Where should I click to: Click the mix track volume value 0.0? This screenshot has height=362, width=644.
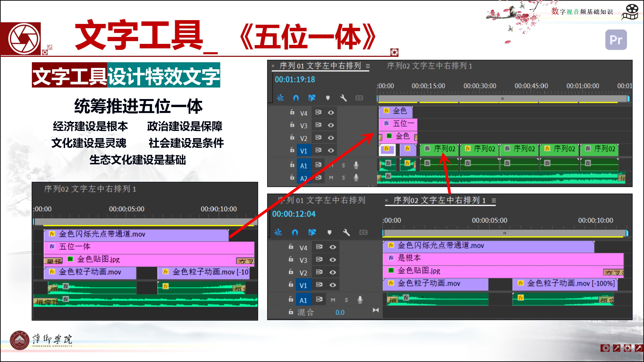click(x=340, y=312)
